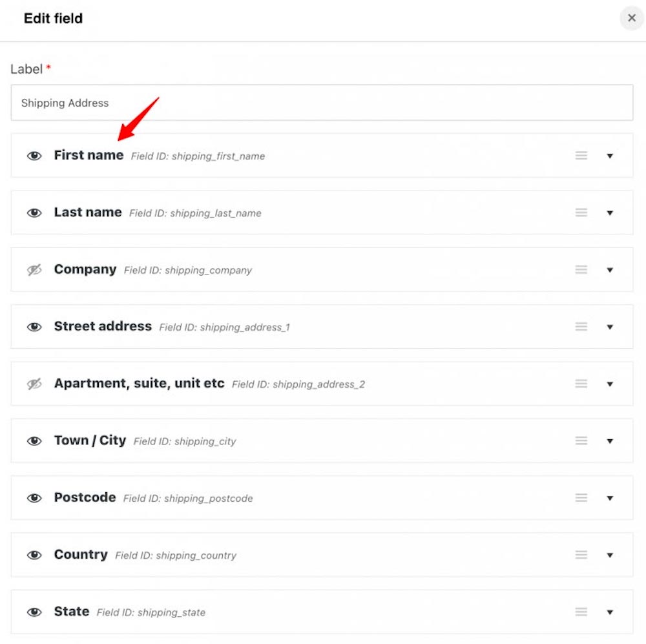Screen dimensions: 646x644
Task: Click the Town / City field title
Action: pyautogui.click(x=90, y=441)
